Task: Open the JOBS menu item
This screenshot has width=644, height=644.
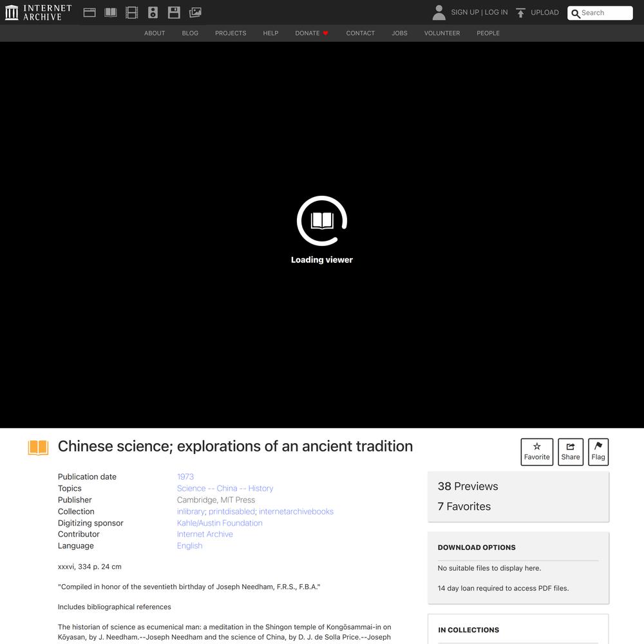Action: [400, 33]
